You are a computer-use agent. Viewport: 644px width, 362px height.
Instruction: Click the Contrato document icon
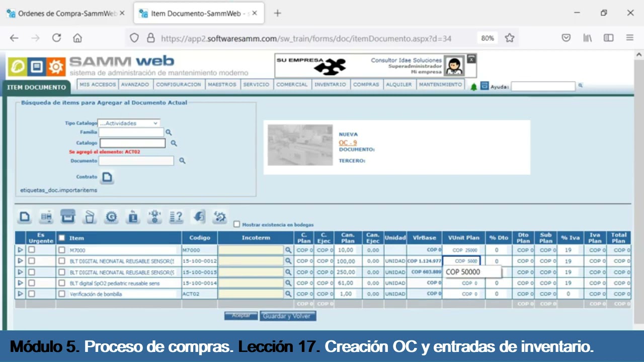click(107, 177)
